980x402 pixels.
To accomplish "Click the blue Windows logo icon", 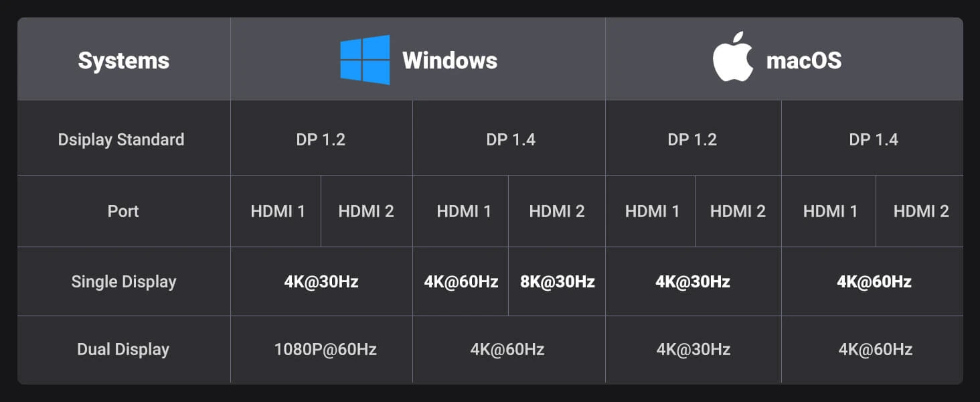I will 365,60.
